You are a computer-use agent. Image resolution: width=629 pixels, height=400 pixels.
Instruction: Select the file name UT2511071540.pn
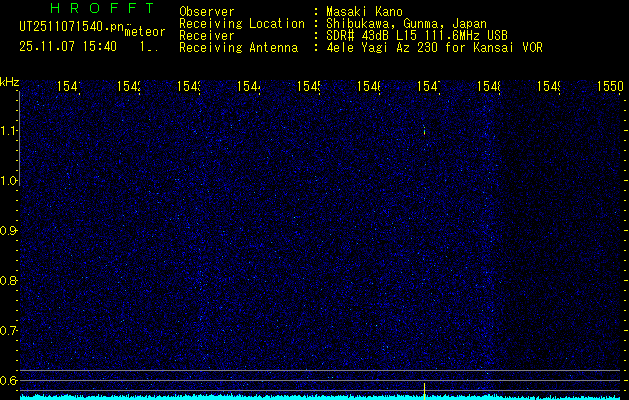pos(72,27)
